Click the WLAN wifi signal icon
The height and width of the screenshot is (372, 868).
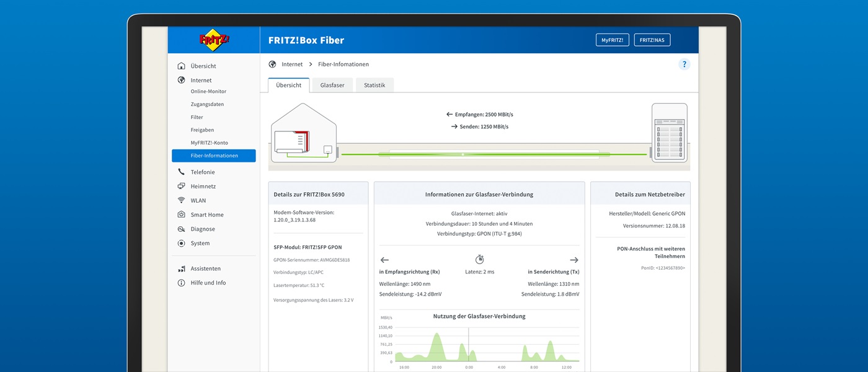[181, 200]
